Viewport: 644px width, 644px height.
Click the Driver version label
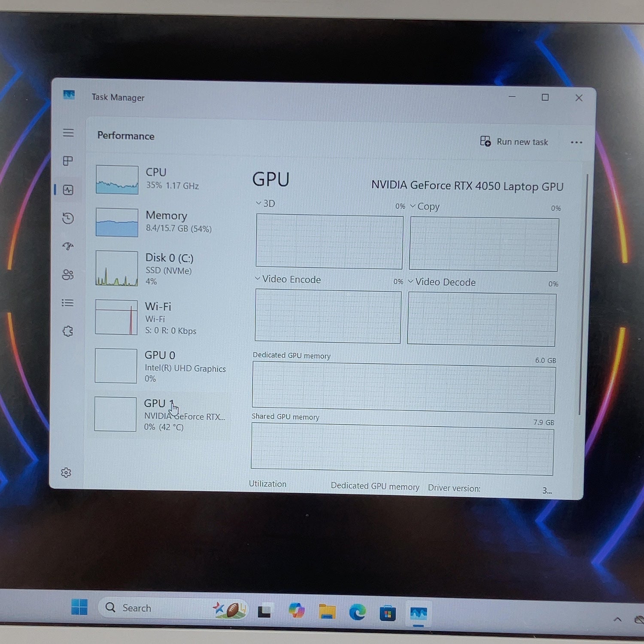(x=454, y=488)
